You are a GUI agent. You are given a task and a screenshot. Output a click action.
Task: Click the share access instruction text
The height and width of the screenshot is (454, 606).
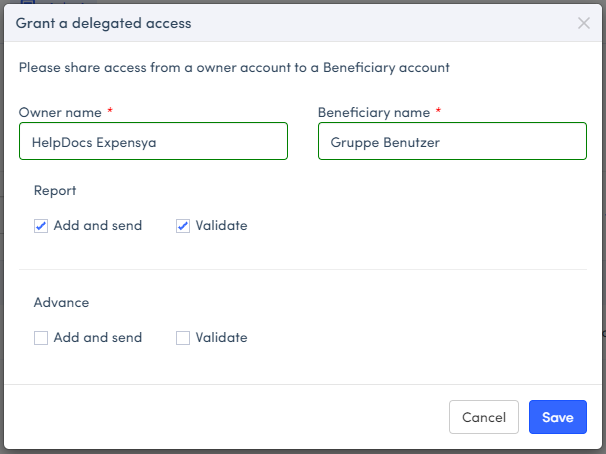coord(234,68)
